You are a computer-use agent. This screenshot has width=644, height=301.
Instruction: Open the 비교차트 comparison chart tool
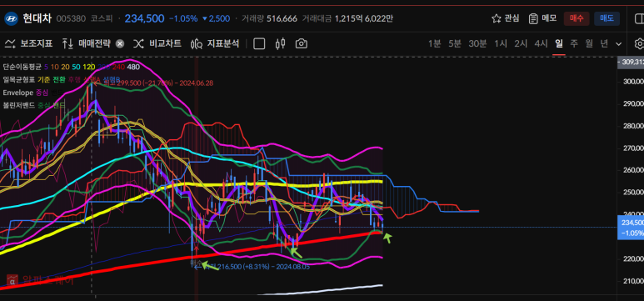tap(157, 43)
